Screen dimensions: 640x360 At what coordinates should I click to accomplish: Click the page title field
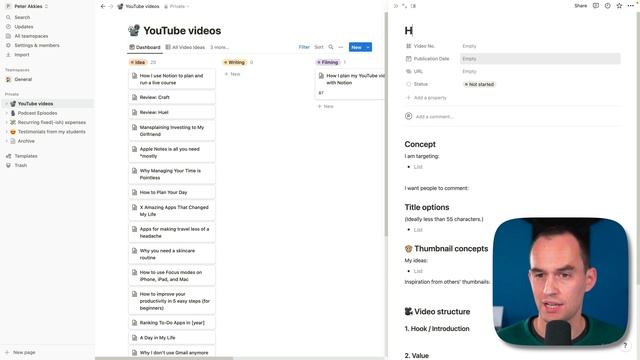tap(512, 31)
